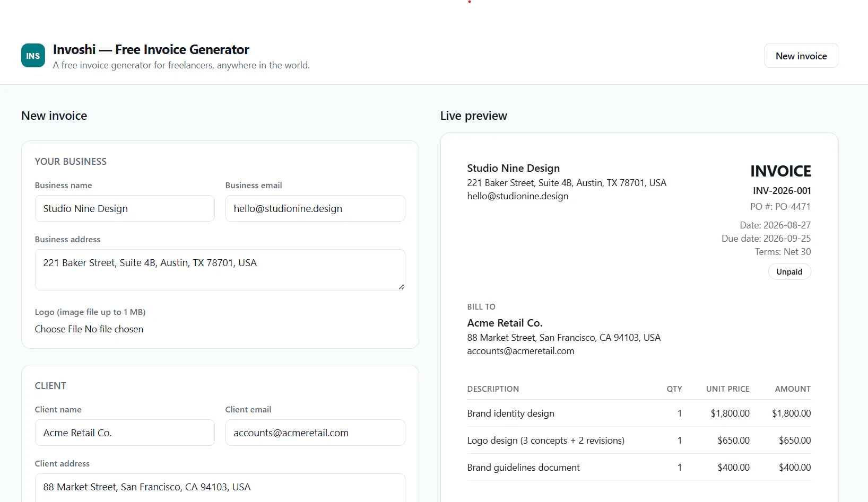Click hello@studionine.design in the live preview
Viewport: 868px width, 502px height.
pos(518,196)
